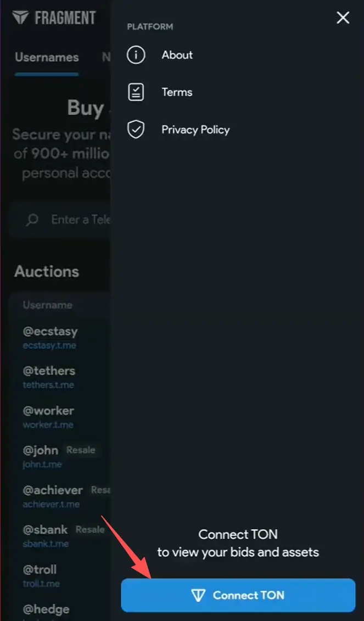Open the Terms menu item
Viewport: 364px width, 621px height.
tap(176, 92)
